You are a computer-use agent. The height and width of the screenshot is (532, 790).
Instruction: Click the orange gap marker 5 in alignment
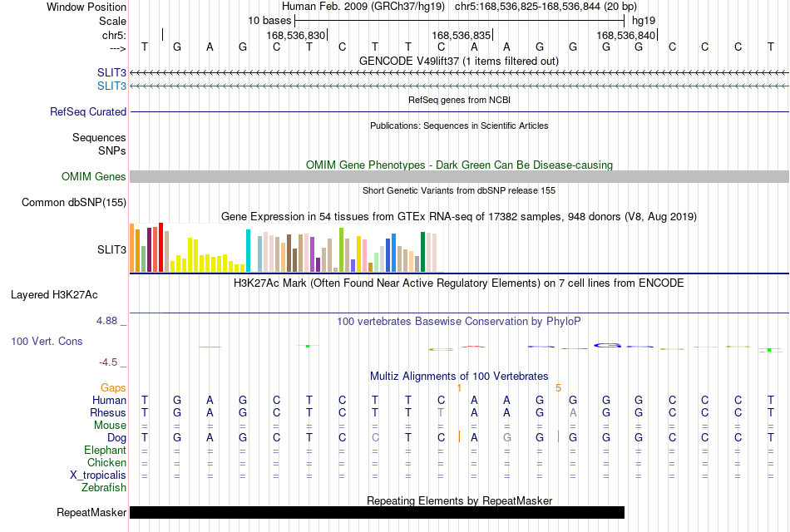(x=558, y=388)
